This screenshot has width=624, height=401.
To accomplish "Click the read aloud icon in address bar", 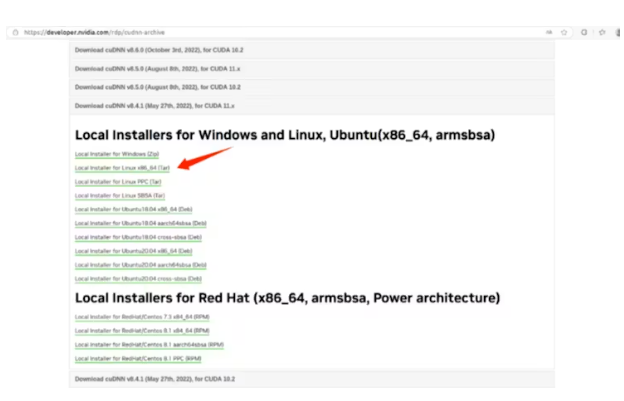I will 548,32.
